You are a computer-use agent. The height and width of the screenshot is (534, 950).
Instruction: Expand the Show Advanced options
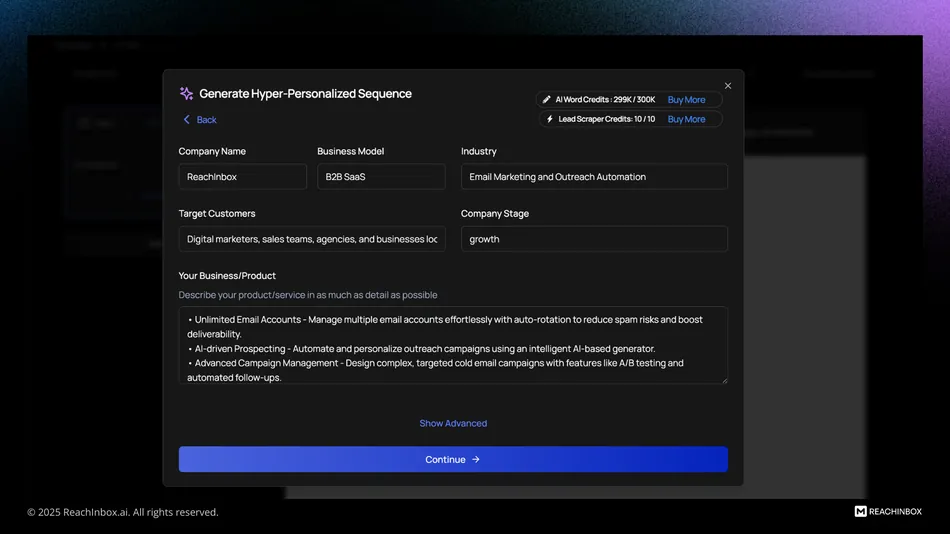(x=453, y=424)
